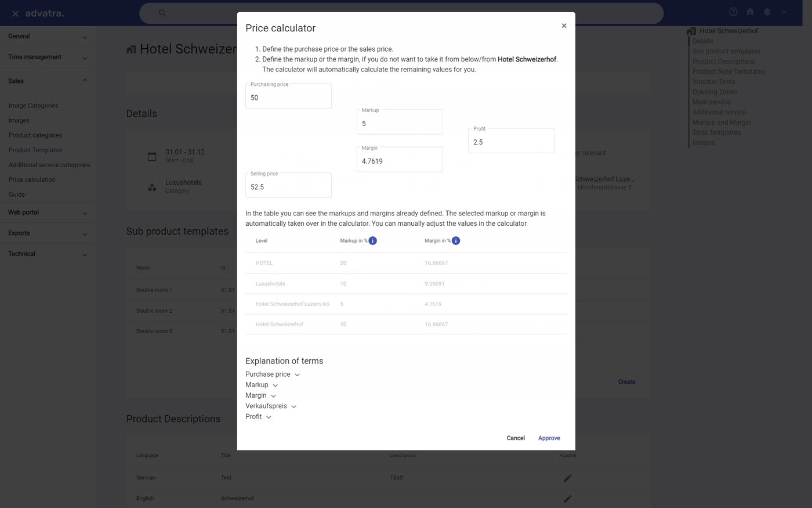Select the Hotel Schweizerhof Luzern AG row
The image size is (812, 508).
pyautogui.click(x=406, y=304)
